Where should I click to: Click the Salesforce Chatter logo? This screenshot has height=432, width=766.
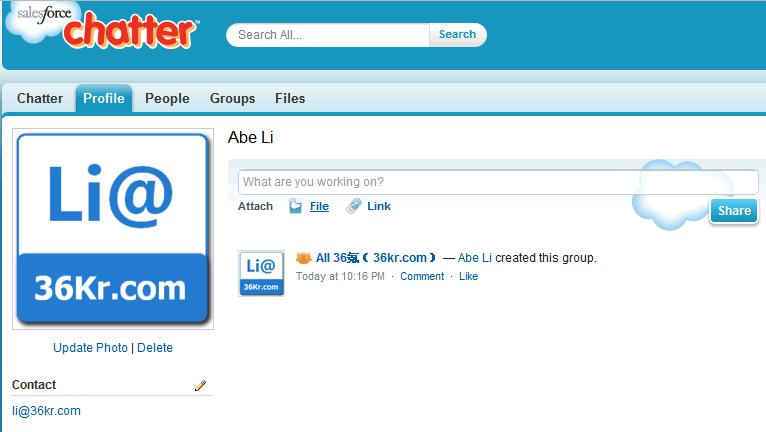pos(102,26)
